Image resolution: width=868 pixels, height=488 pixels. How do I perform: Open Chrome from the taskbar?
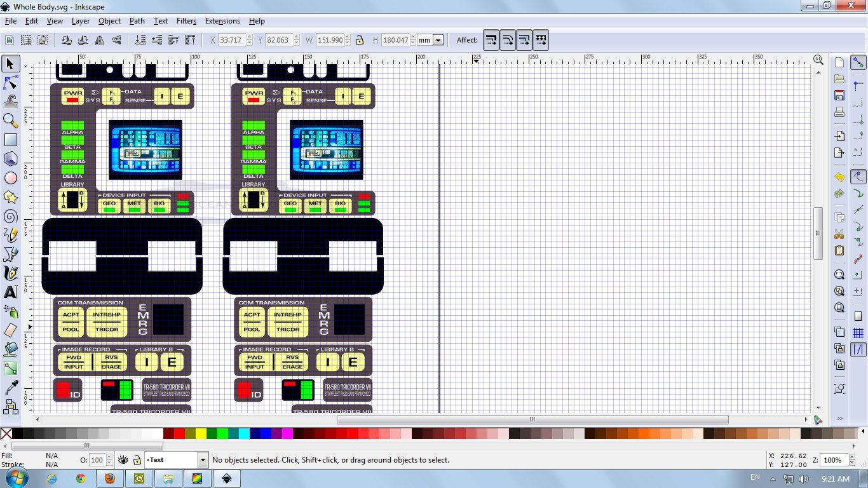[80, 478]
